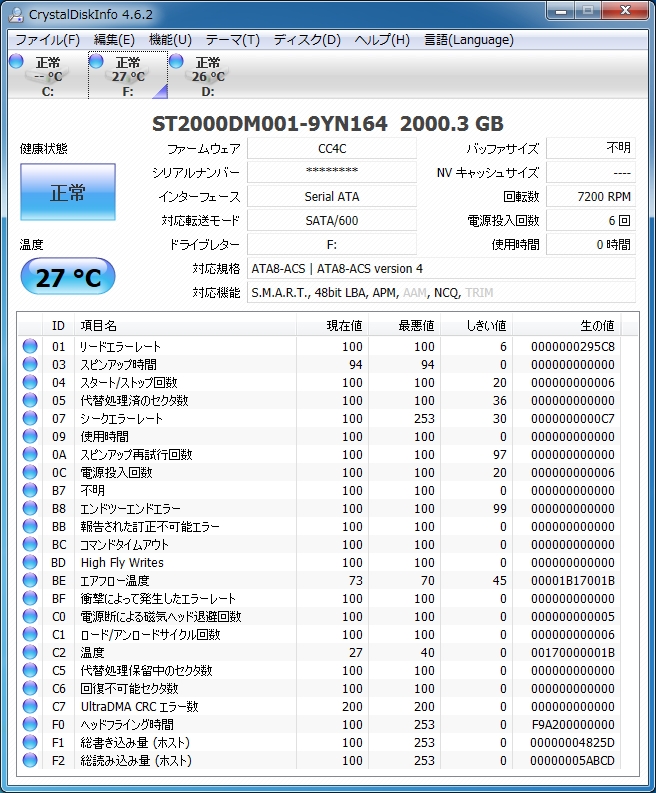Viewport: 656px width, 793px height.
Task: Click the usage hours field 0 時間
Action: point(591,244)
